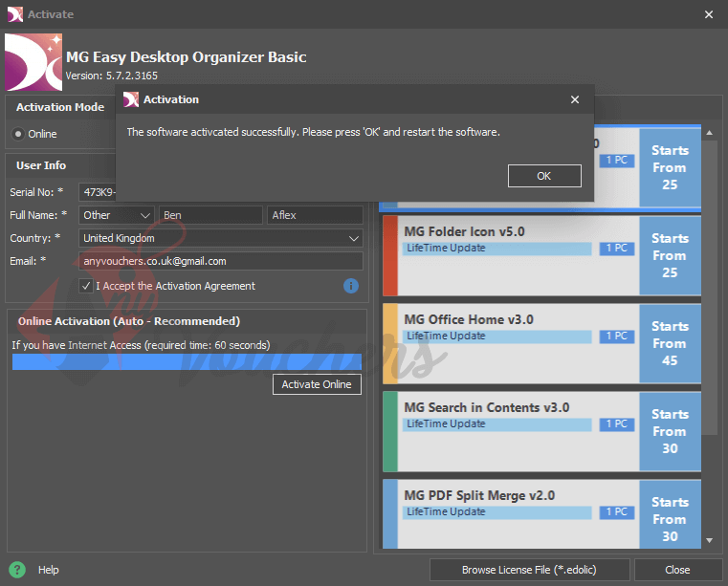The height and width of the screenshot is (586, 728).
Task: Click the 1 PC badge on MG Folder Icon
Action: tap(617, 249)
